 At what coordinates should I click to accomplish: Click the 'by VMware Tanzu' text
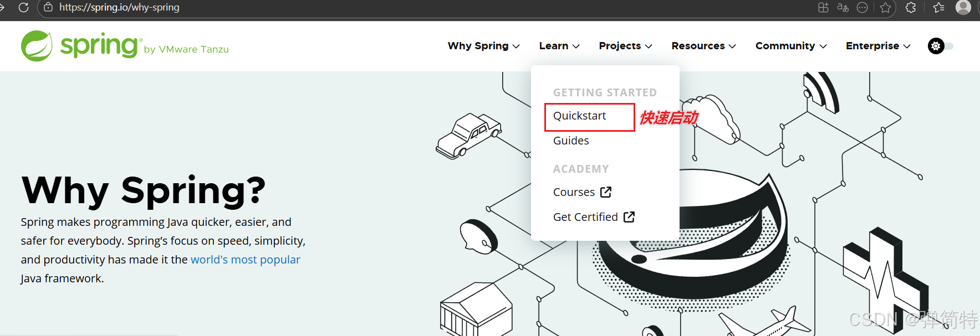click(x=186, y=49)
